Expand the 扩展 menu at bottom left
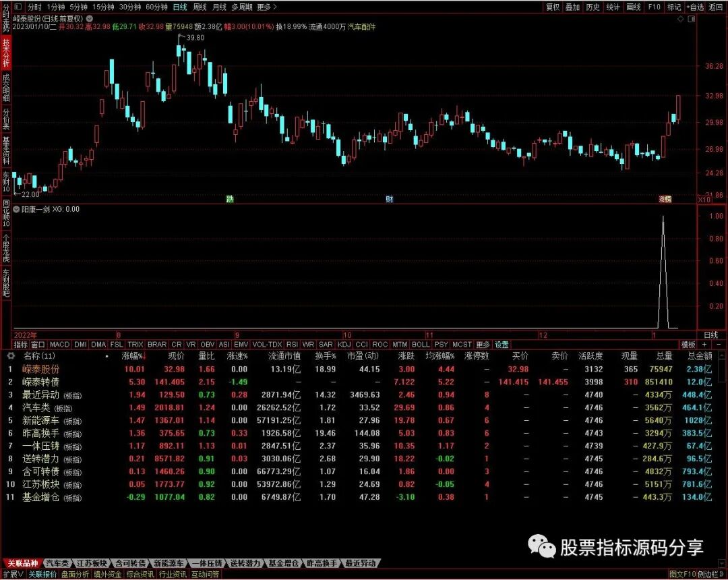Screen dimensions: 728x580 pyautogui.click(x=13, y=575)
